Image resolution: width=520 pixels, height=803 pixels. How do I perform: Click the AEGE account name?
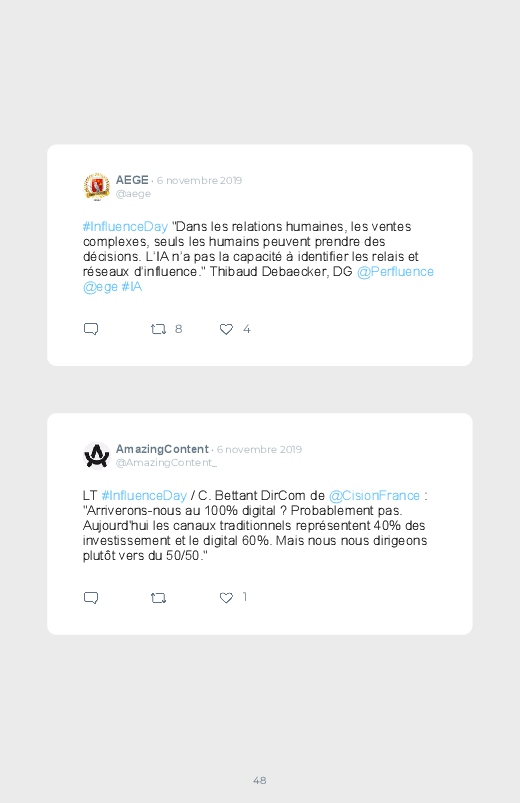132,180
